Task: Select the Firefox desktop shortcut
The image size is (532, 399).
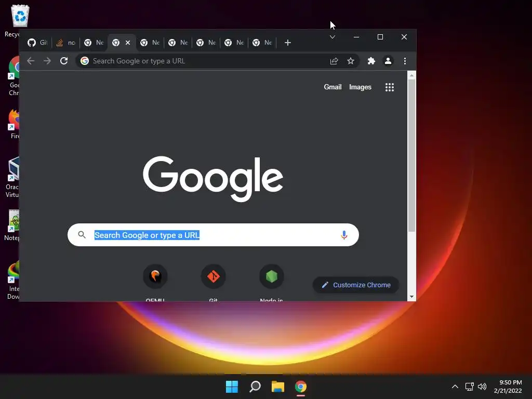Action: 14,124
